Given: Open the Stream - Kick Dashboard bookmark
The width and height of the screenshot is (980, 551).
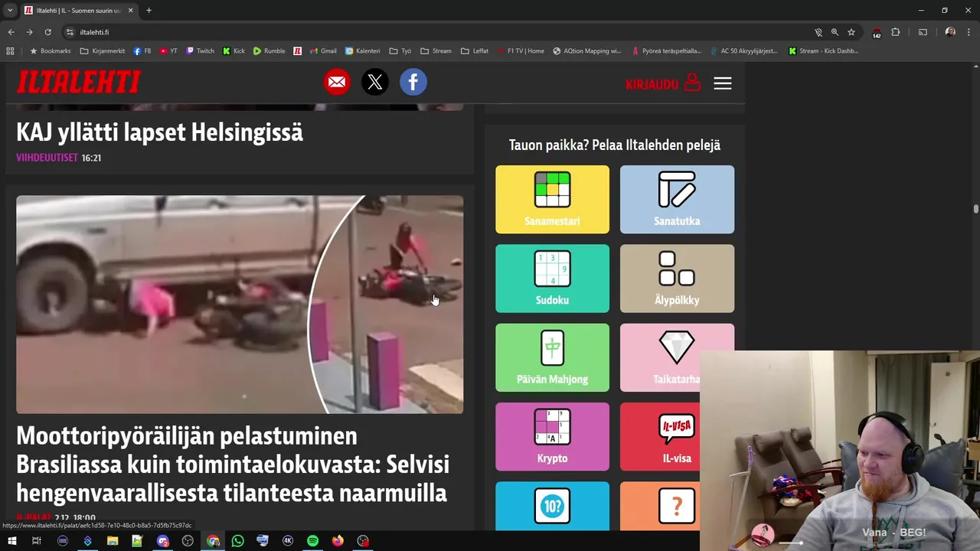Looking at the screenshot, I should [823, 51].
